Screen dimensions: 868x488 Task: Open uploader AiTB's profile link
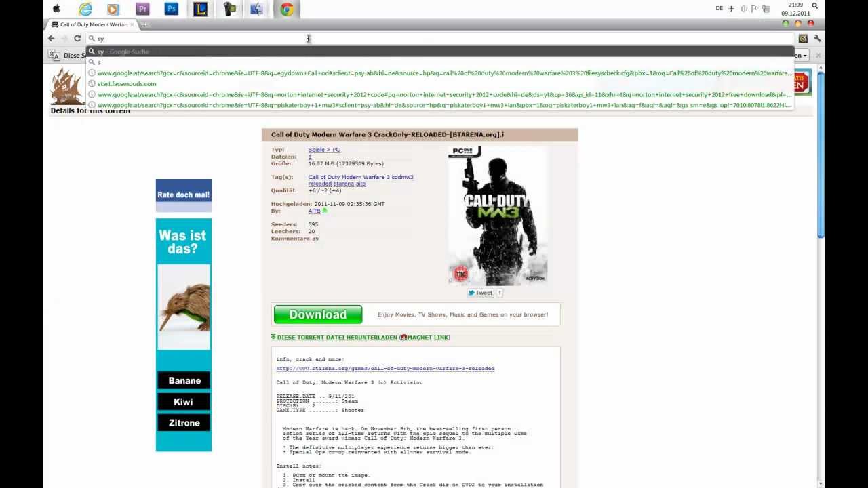(314, 211)
